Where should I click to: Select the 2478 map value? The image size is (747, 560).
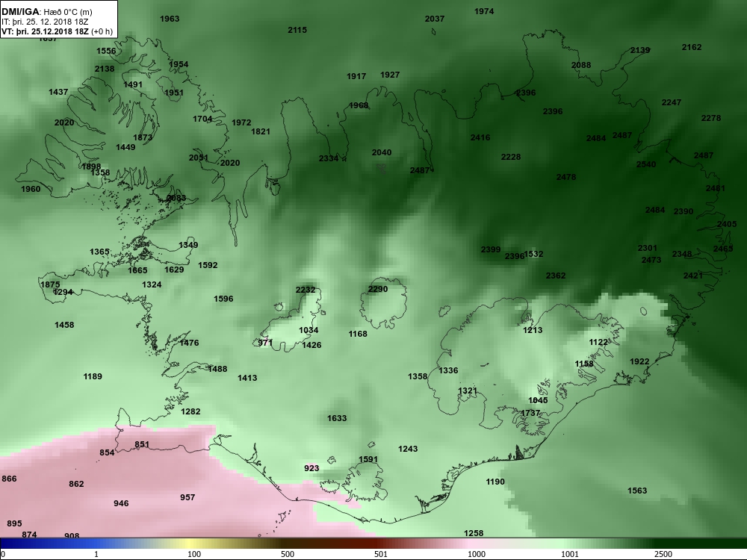click(566, 177)
